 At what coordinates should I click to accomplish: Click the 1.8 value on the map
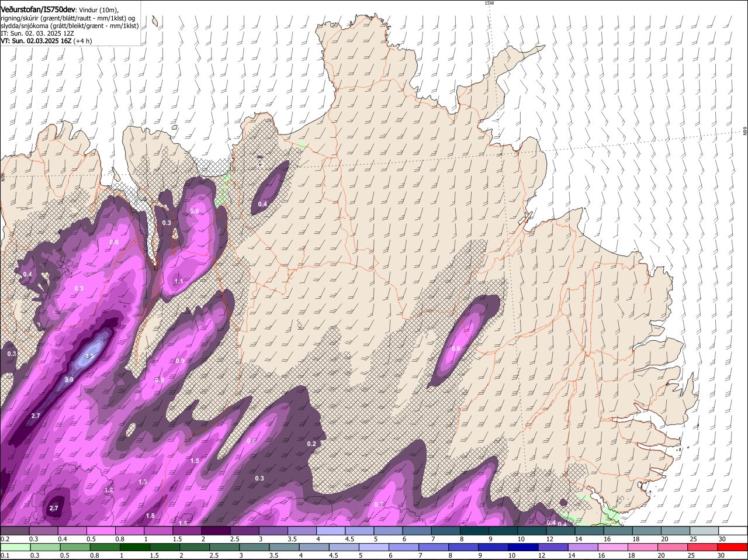150,516
